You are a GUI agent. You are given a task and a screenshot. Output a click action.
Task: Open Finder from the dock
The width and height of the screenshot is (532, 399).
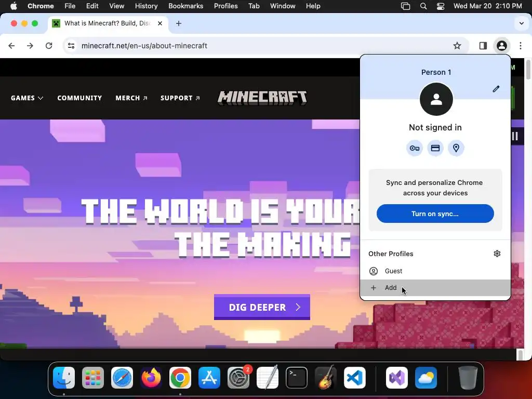point(64,378)
